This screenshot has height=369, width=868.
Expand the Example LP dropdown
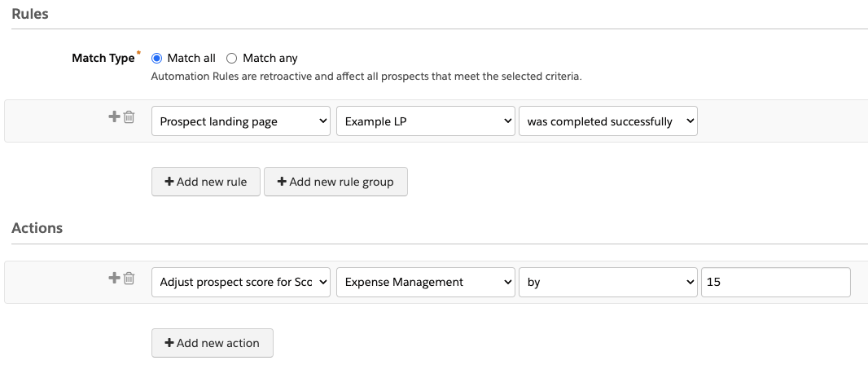click(425, 121)
